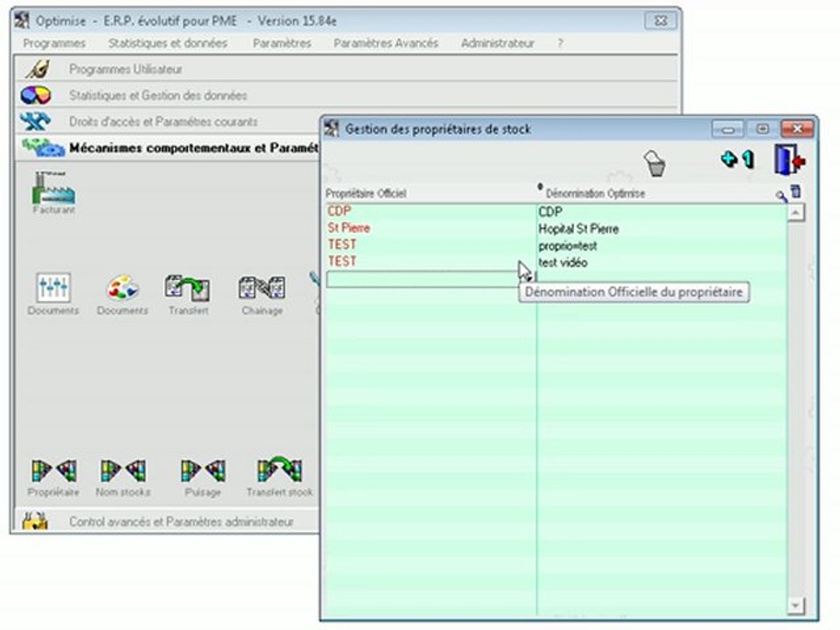Click the Programmes Utilisateur feather icon

coord(37,68)
